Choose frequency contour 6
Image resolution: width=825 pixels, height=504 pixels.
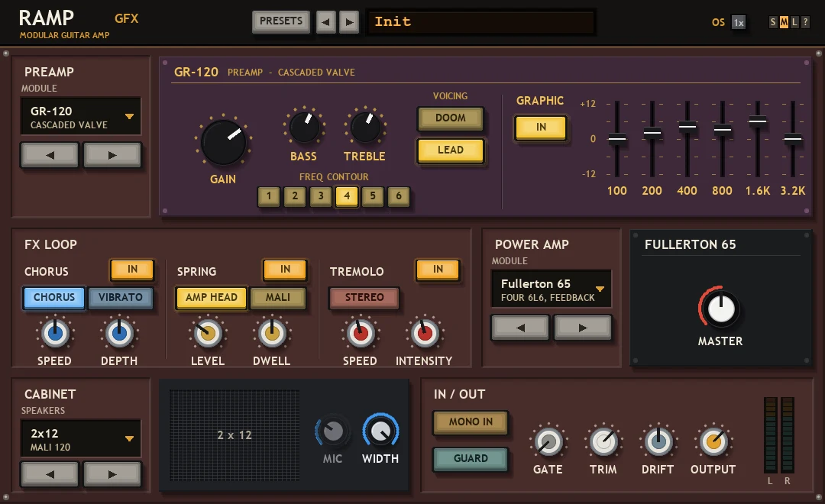coord(398,196)
